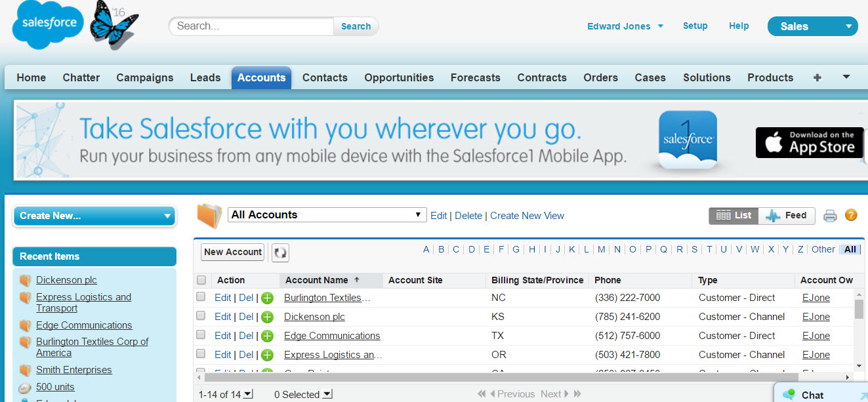Go to the first page arrows icon

[483, 394]
